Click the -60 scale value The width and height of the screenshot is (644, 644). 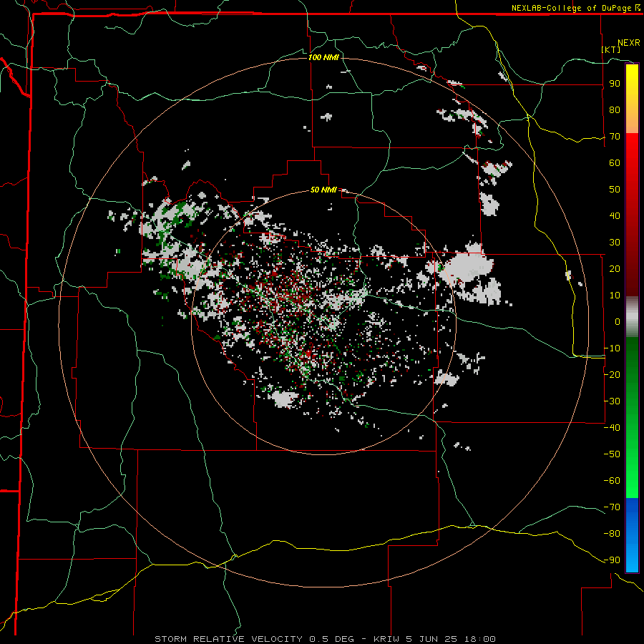point(612,481)
